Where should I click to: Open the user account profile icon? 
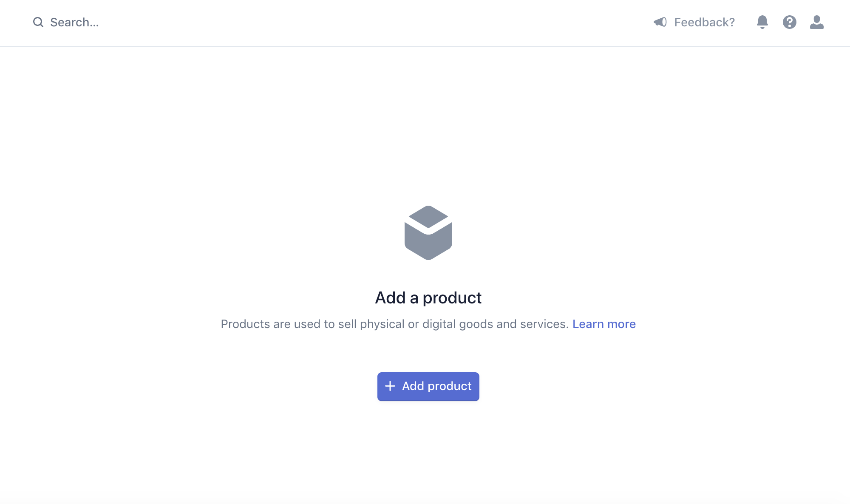pos(816,22)
